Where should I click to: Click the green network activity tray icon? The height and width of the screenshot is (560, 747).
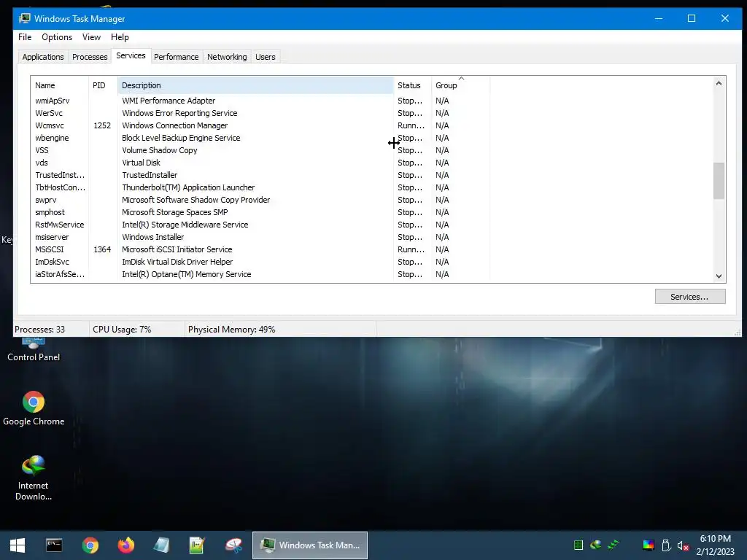click(x=613, y=545)
